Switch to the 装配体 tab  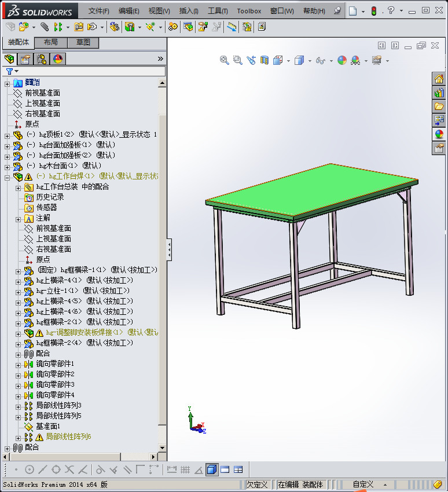pyautogui.click(x=19, y=42)
